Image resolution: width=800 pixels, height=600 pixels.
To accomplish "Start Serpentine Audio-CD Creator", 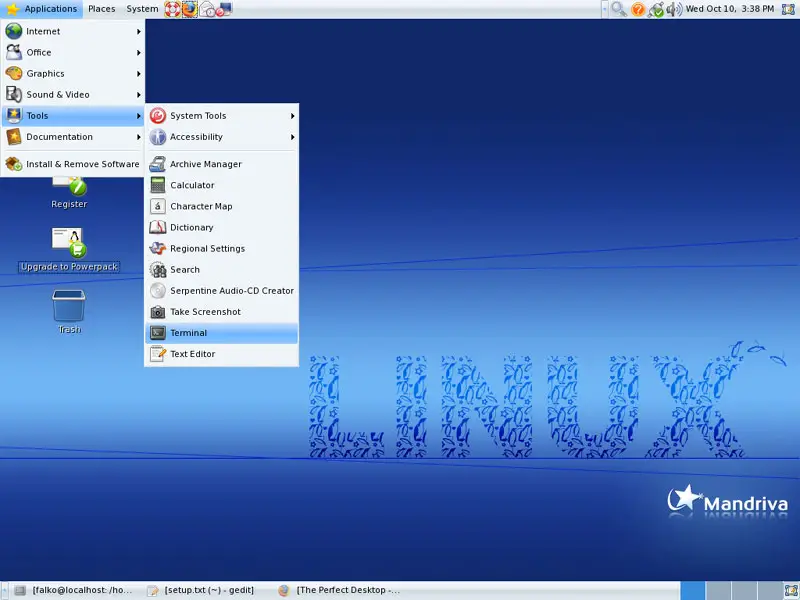I will 221,291.
